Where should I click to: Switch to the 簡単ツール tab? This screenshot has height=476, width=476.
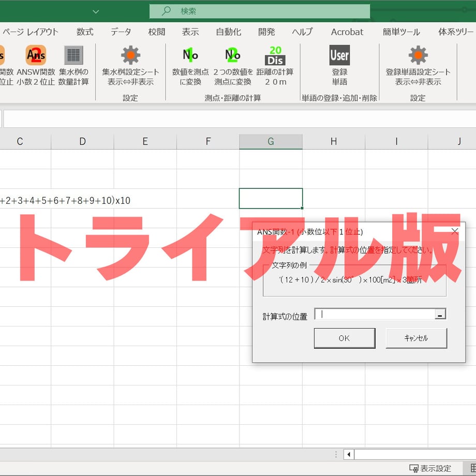click(x=401, y=32)
